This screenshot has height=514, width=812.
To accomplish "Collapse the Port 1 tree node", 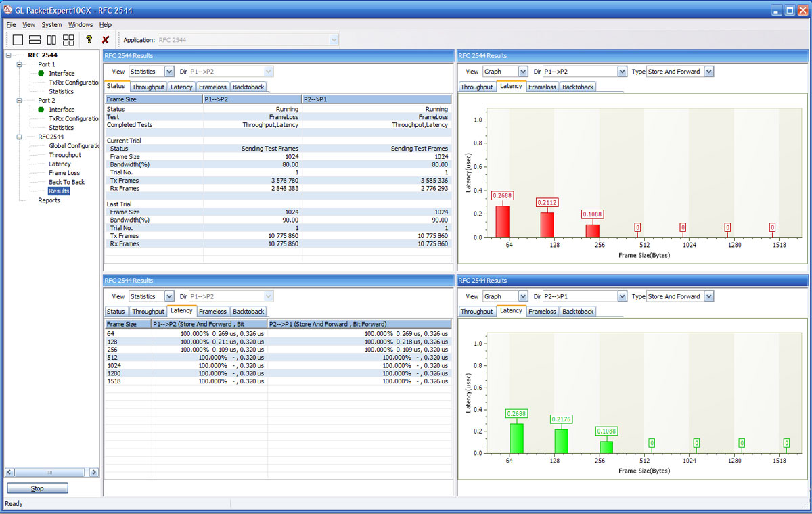I will pyautogui.click(x=20, y=64).
